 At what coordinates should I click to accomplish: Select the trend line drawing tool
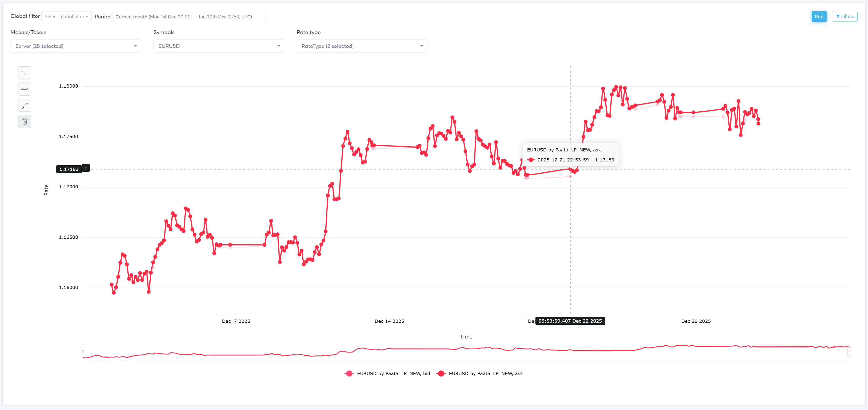25,106
